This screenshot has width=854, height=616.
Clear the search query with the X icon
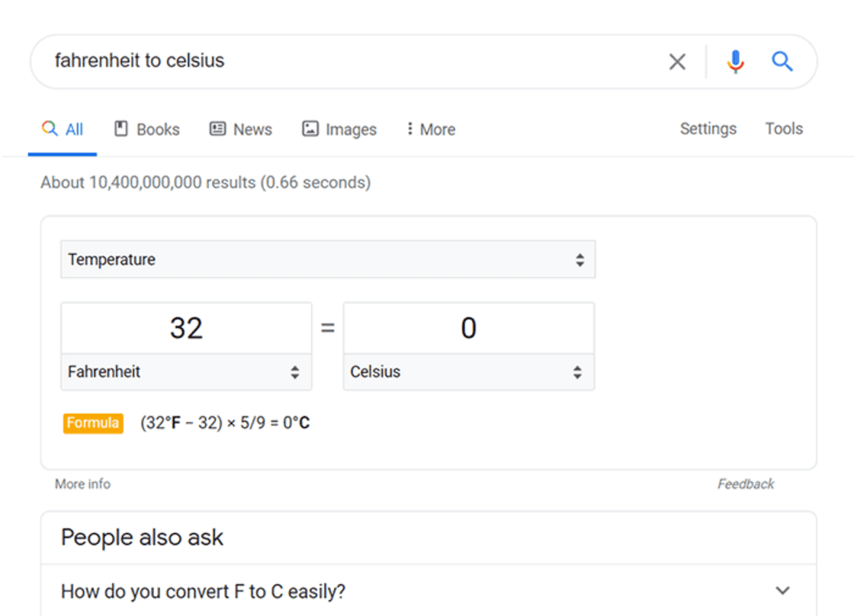(677, 61)
